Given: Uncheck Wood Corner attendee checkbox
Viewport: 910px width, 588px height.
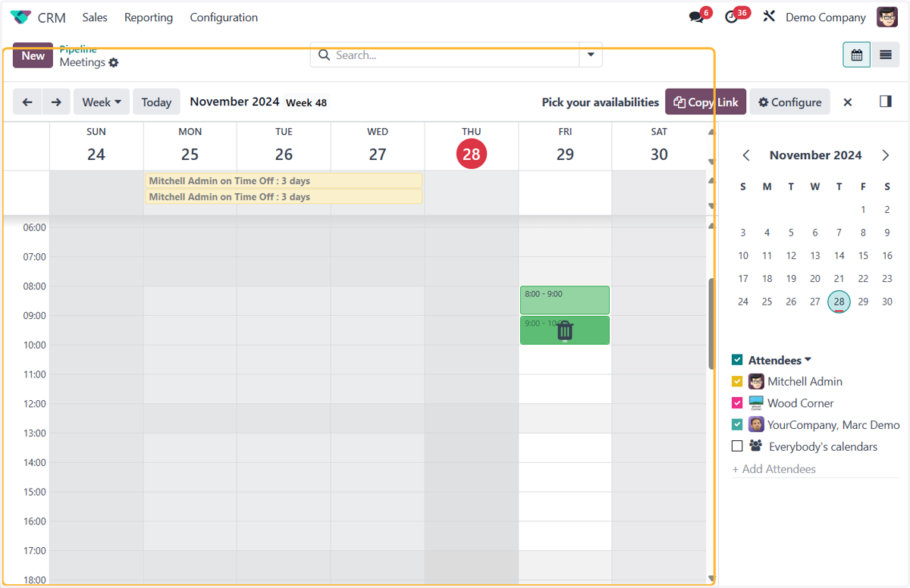Looking at the screenshot, I should tap(737, 403).
